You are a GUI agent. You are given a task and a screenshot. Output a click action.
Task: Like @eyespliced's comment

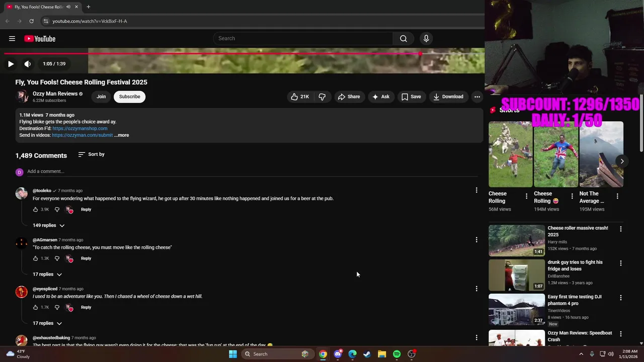35,307
